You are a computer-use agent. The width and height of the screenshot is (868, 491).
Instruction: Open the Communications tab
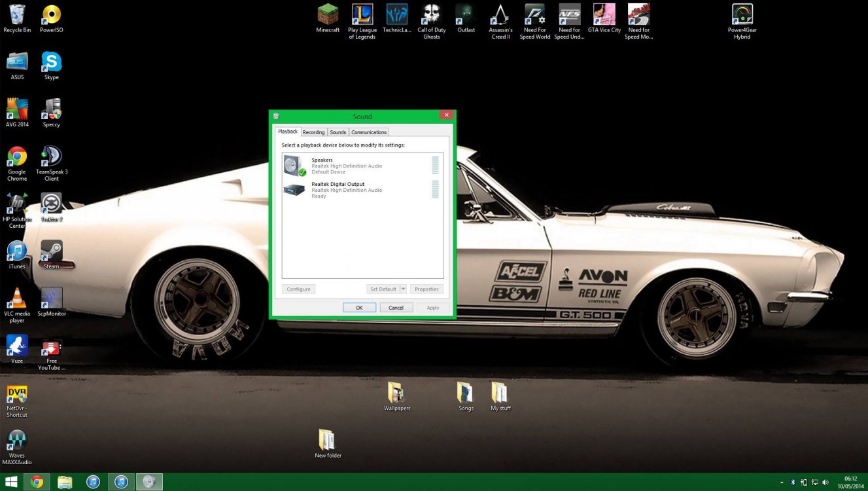pyautogui.click(x=369, y=132)
